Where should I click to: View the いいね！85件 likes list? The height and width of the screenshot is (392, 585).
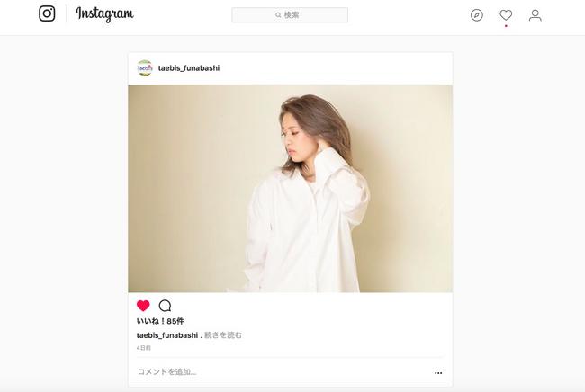coord(160,321)
